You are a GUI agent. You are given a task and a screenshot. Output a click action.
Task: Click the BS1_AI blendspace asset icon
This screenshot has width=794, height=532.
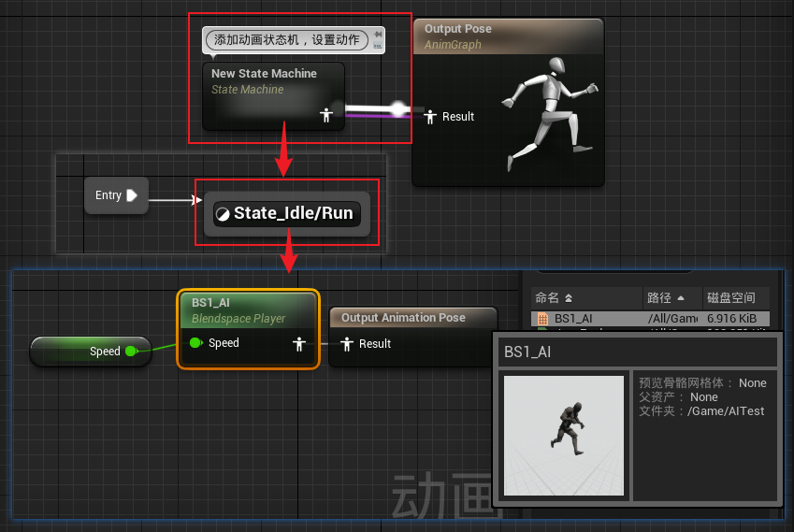542,319
